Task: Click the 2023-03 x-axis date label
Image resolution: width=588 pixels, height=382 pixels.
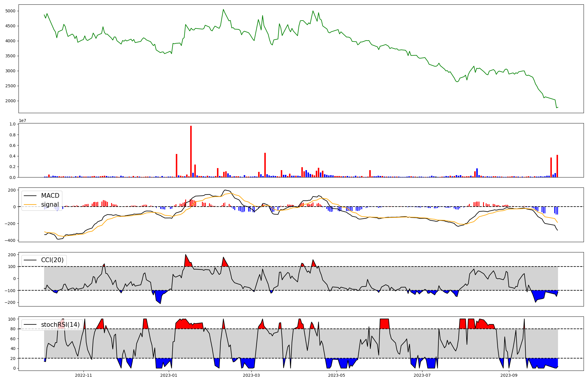Action: [x=252, y=375]
